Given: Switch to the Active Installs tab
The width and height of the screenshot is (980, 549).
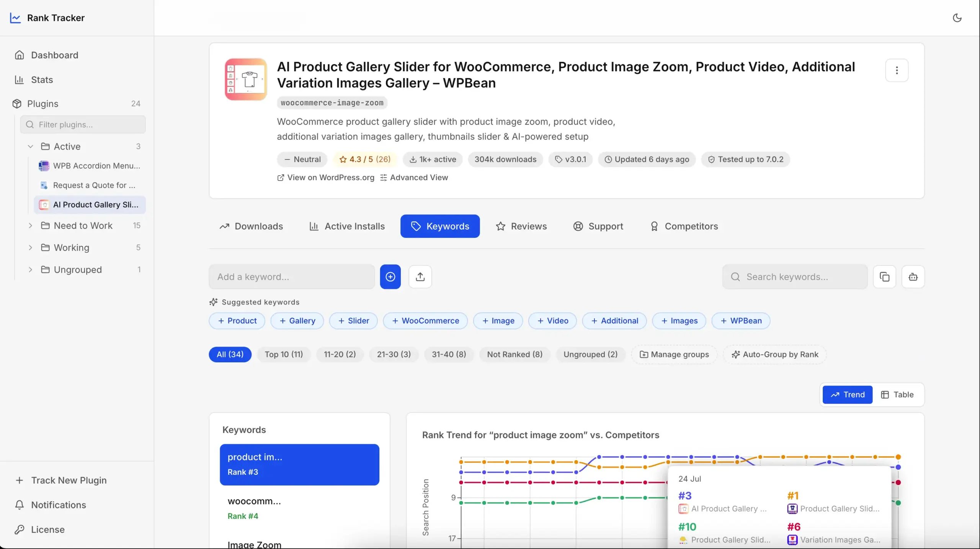Looking at the screenshot, I should (347, 226).
